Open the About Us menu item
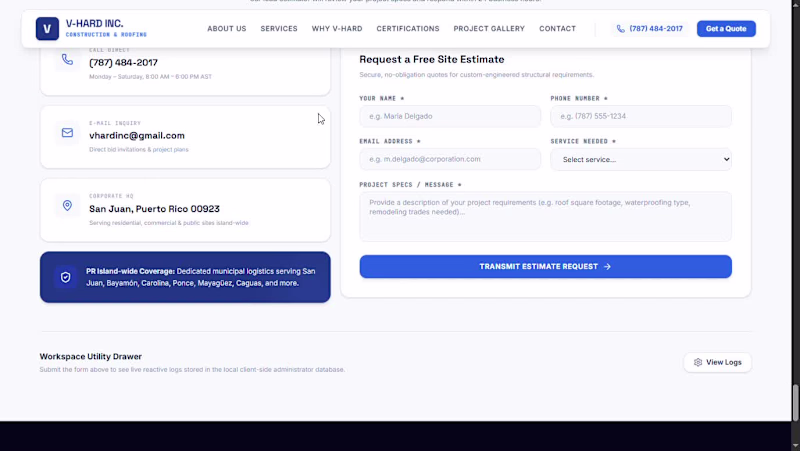800x451 pixels. [227, 29]
